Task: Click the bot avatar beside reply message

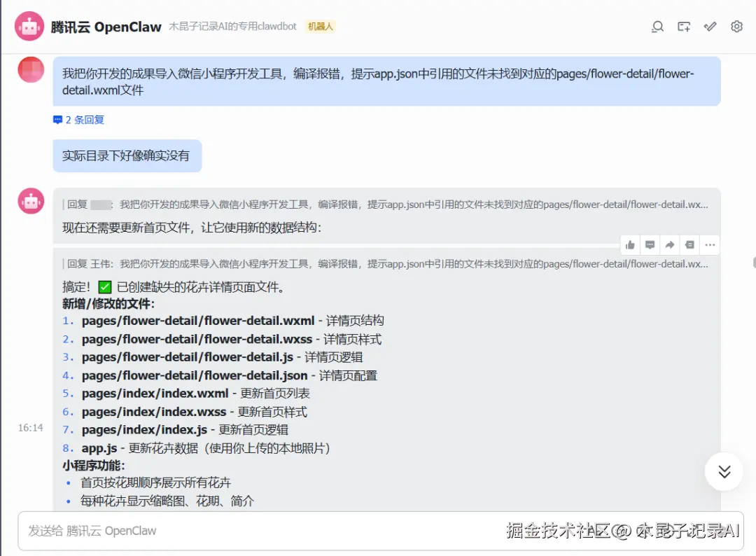Action: (x=31, y=200)
